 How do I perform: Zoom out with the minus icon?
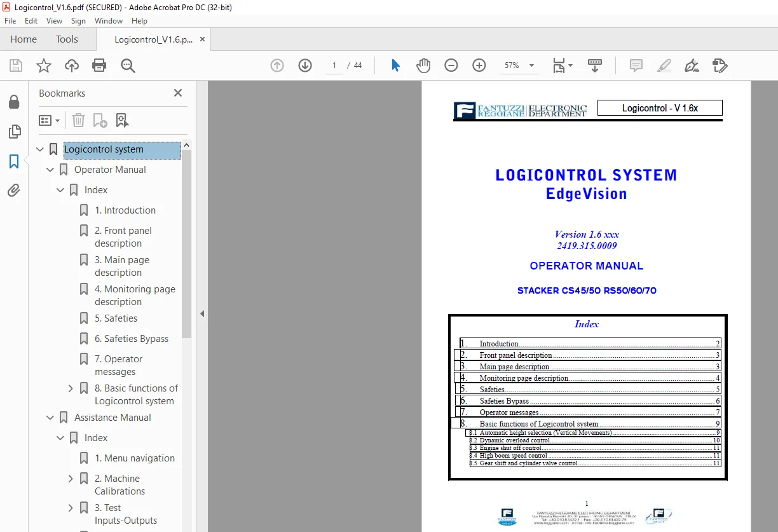pyautogui.click(x=451, y=65)
